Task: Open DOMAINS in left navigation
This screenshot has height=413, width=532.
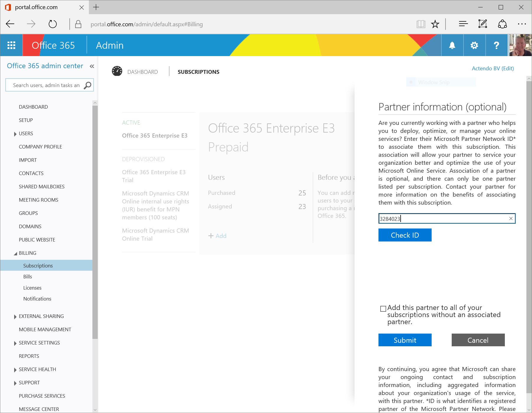Action: click(x=30, y=226)
